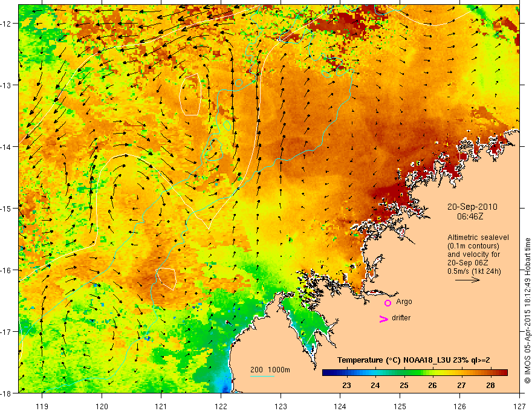Click the colorbar value 25

tap(404, 385)
